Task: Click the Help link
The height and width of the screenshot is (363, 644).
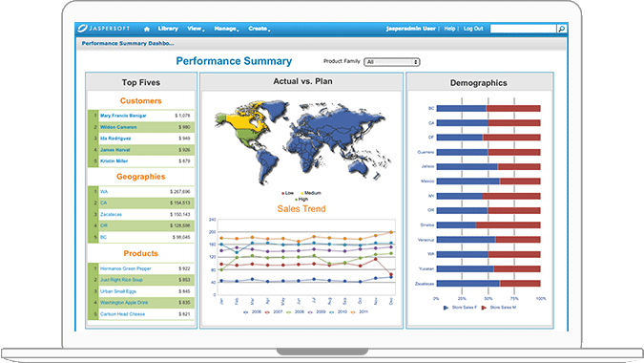Action: [449, 29]
